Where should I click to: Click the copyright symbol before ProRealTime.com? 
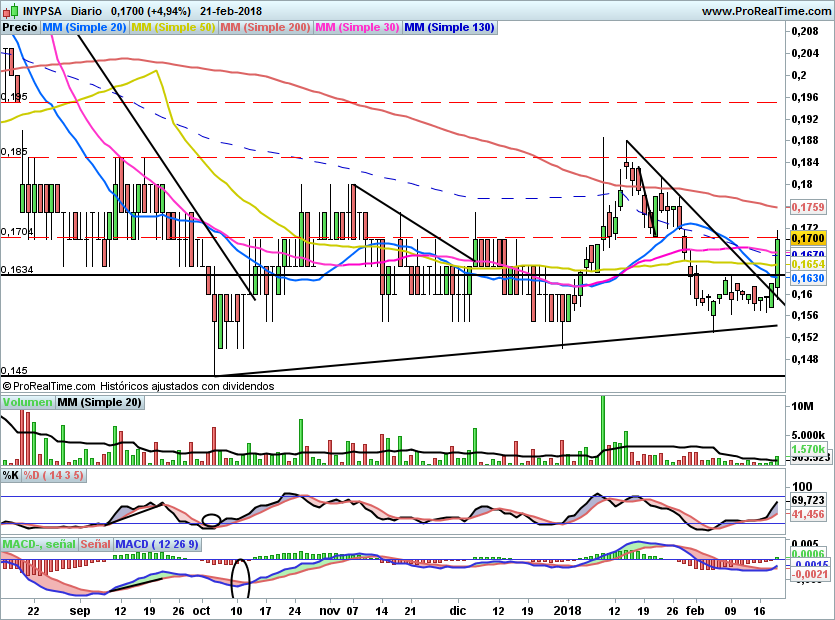click(x=7, y=385)
